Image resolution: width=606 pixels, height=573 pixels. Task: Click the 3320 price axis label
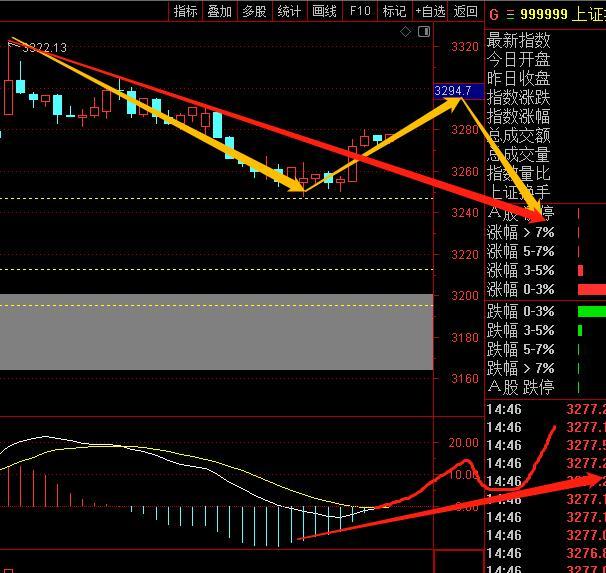tap(465, 47)
